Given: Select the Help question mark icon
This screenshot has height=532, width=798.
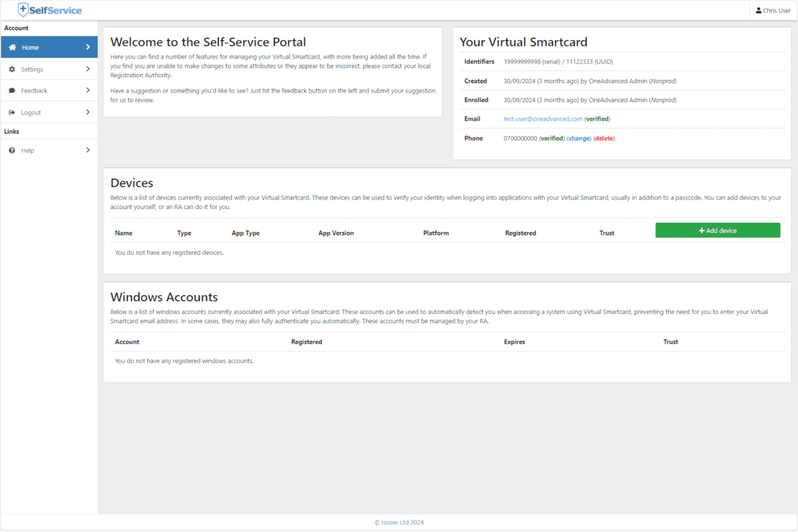Looking at the screenshot, I should (12, 150).
